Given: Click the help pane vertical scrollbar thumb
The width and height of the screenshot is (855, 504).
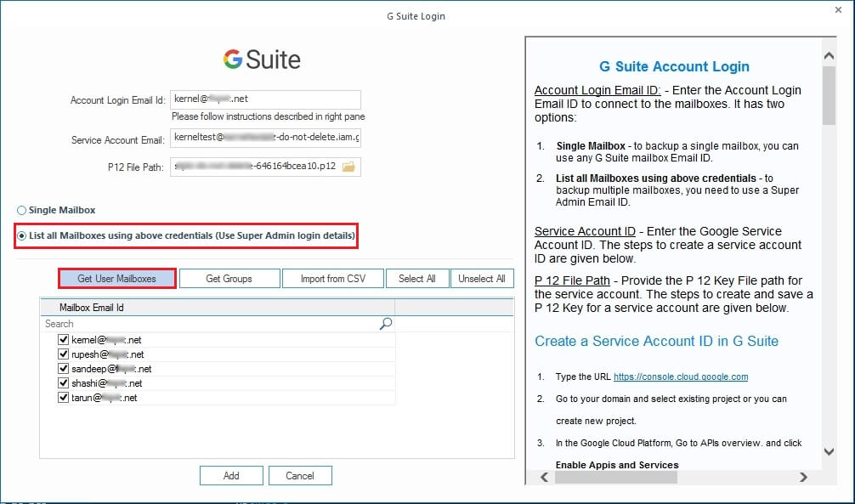Looking at the screenshot, I should [x=829, y=95].
